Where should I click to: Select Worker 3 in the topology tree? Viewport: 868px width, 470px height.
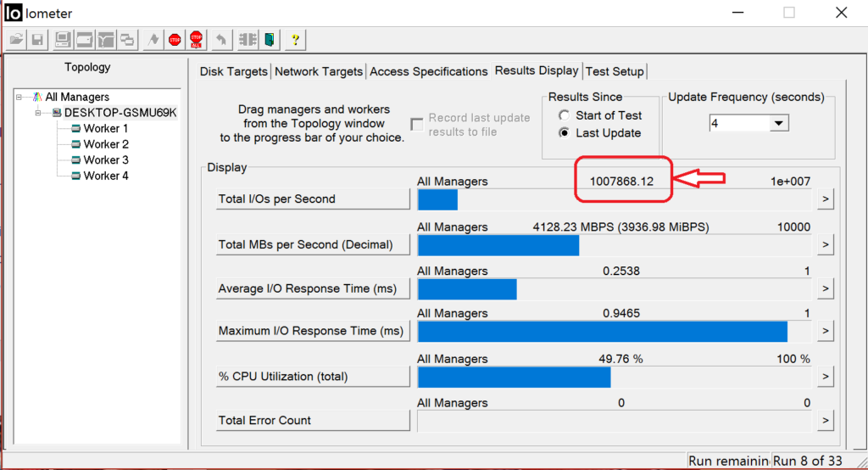point(106,160)
